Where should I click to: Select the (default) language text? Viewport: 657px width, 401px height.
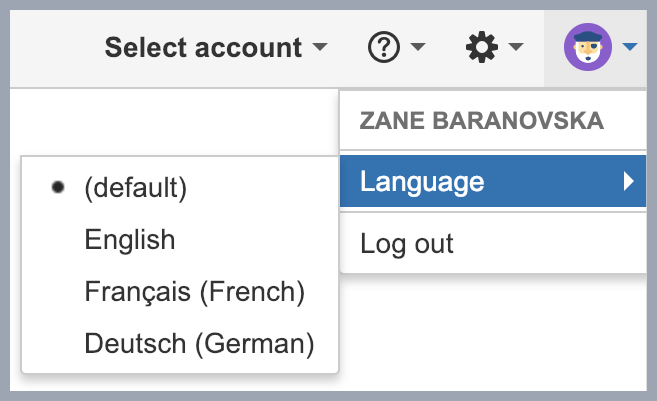tap(136, 187)
